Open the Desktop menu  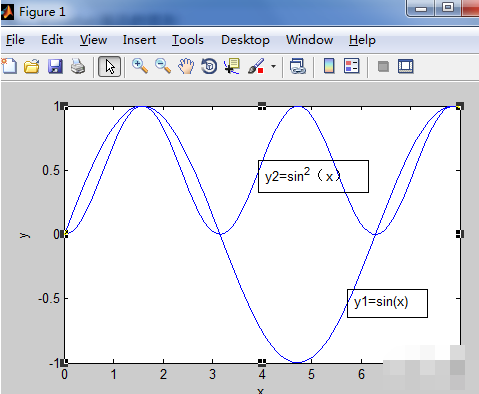245,40
